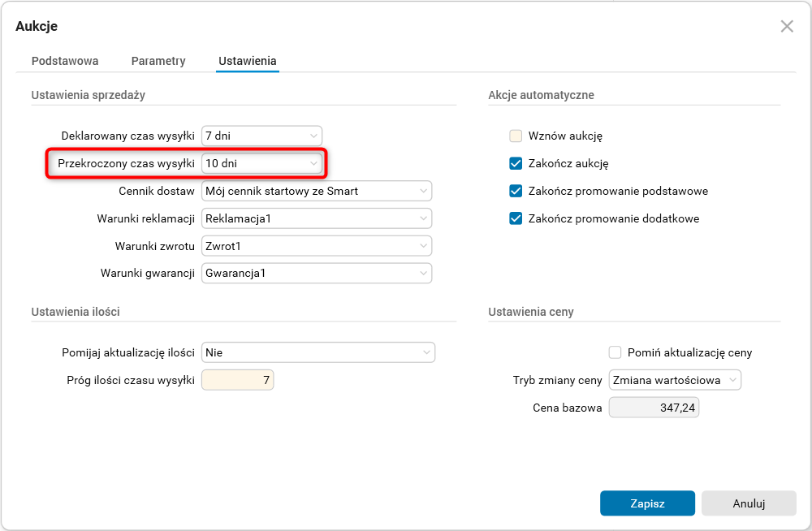Close the Aukcje dialog window

point(786,26)
